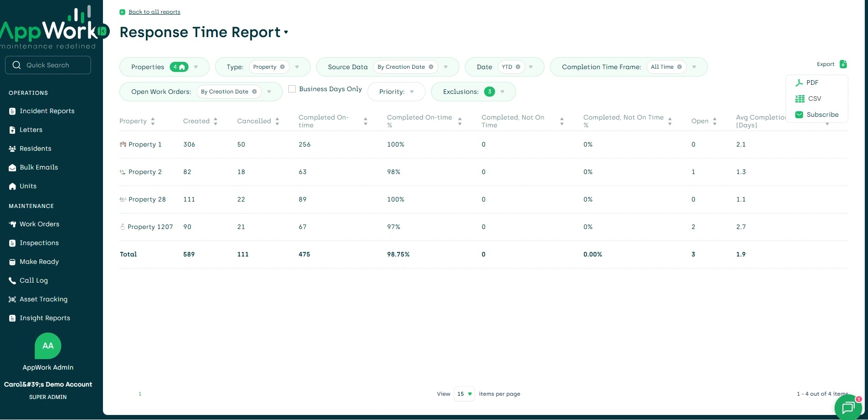Image resolution: width=868 pixels, height=420 pixels.
Task: Click the AA user avatar
Action: tap(48, 346)
